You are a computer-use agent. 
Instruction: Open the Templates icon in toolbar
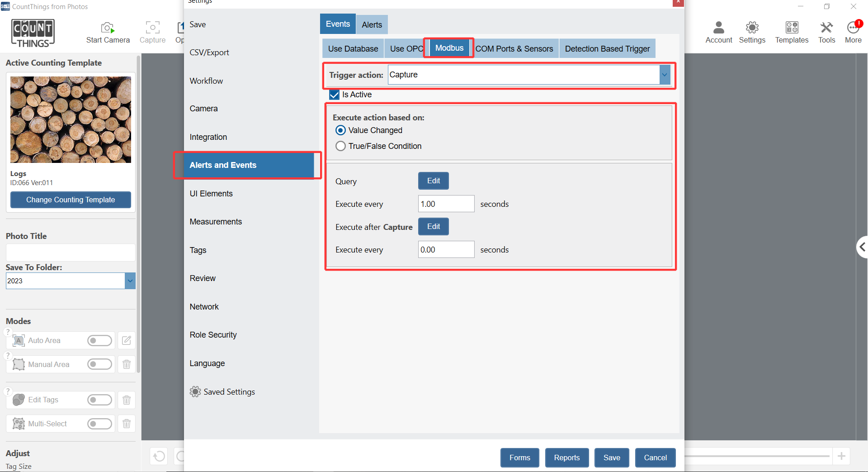tap(792, 28)
